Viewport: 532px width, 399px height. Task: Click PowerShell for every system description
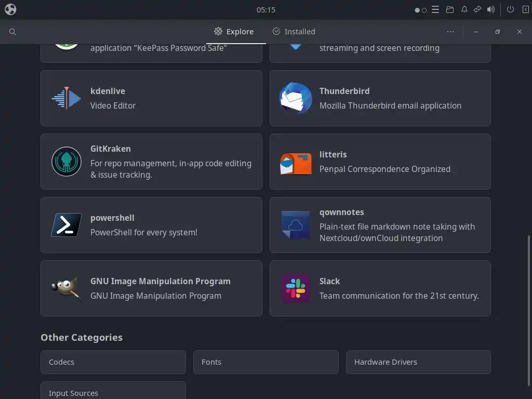[x=143, y=232]
